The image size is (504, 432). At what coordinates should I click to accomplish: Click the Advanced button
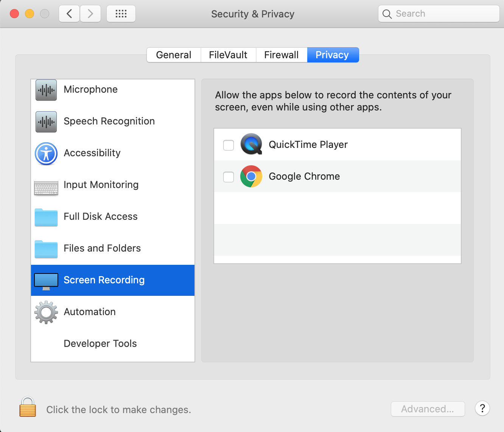pyautogui.click(x=428, y=409)
